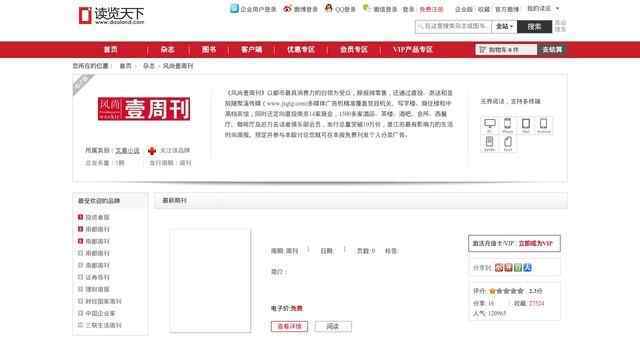This screenshot has height=360, width=640.
Task: Open the eighth popular brand list item
Action: pos(103,301)
